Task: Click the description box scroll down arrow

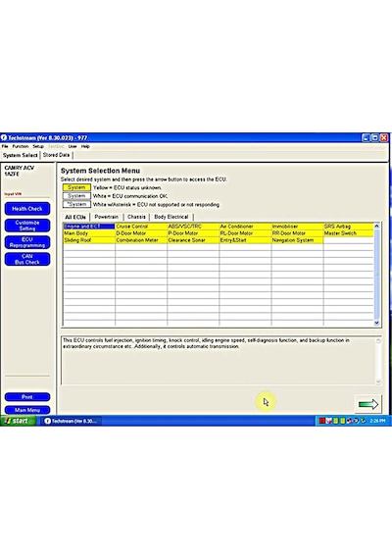Action: pyautogui.click(x=378, y=381)
